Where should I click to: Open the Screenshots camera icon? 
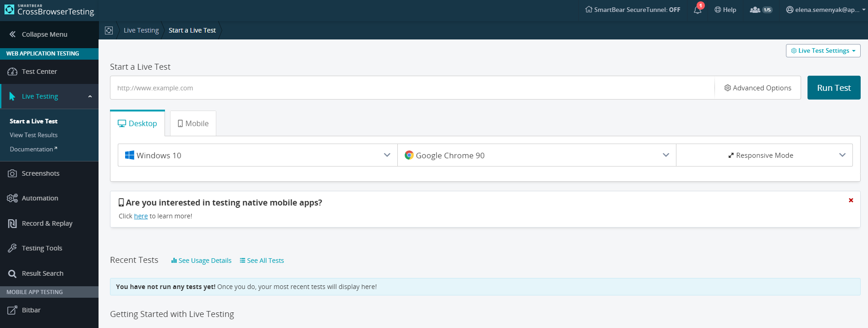[12, 173]
